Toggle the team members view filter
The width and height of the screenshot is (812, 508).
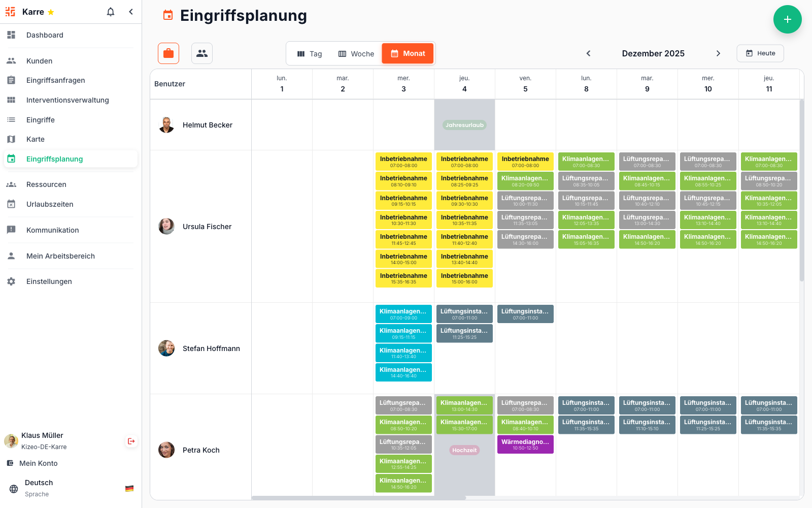coord(202,53)
